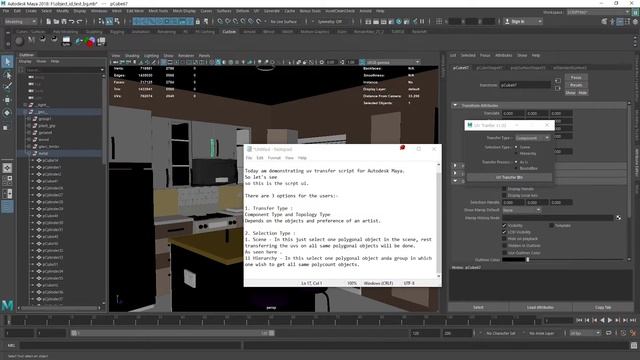Click the Select button at Attribute Editor bottom

(x=478, y=307)
